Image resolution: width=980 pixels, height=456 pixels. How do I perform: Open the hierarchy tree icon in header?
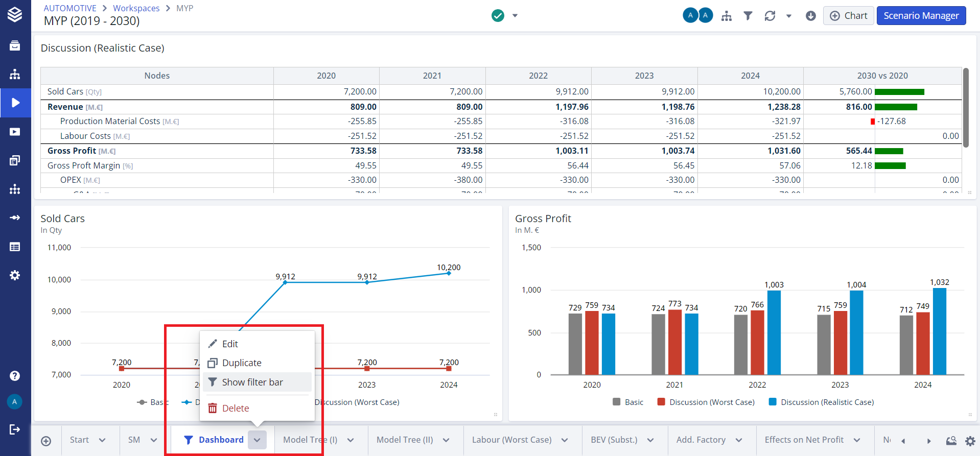click(x=726, y=16)
